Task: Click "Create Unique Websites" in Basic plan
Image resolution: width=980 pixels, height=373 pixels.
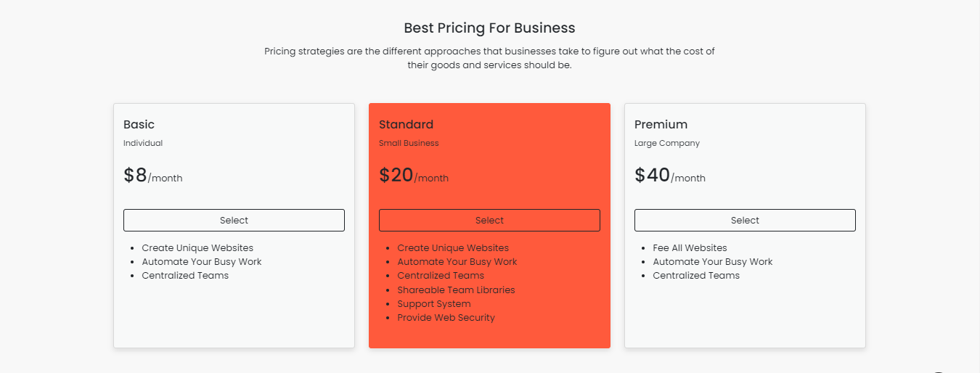Action: point(197,248)
